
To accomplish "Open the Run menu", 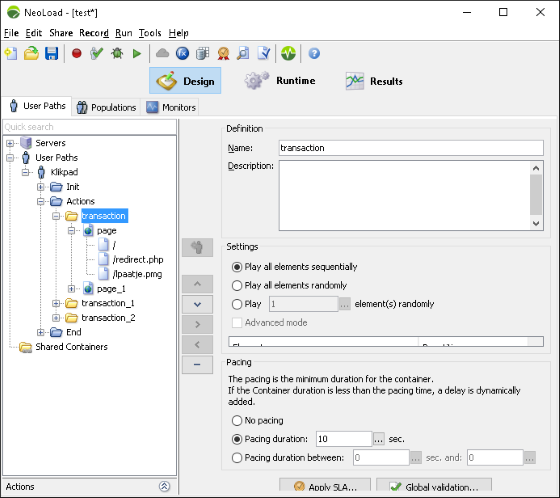I will point(124,33).
